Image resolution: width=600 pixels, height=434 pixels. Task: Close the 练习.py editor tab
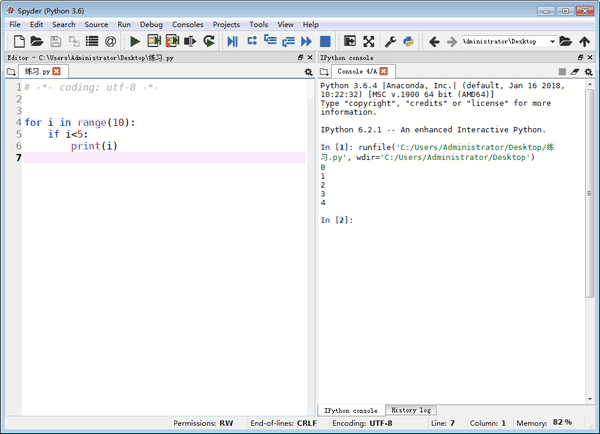[57, 71]
